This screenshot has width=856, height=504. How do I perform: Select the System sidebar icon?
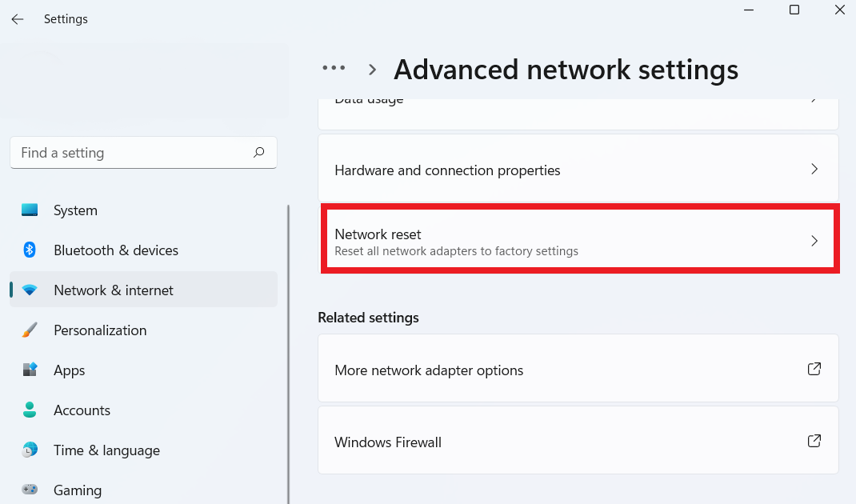pos(30,210)
